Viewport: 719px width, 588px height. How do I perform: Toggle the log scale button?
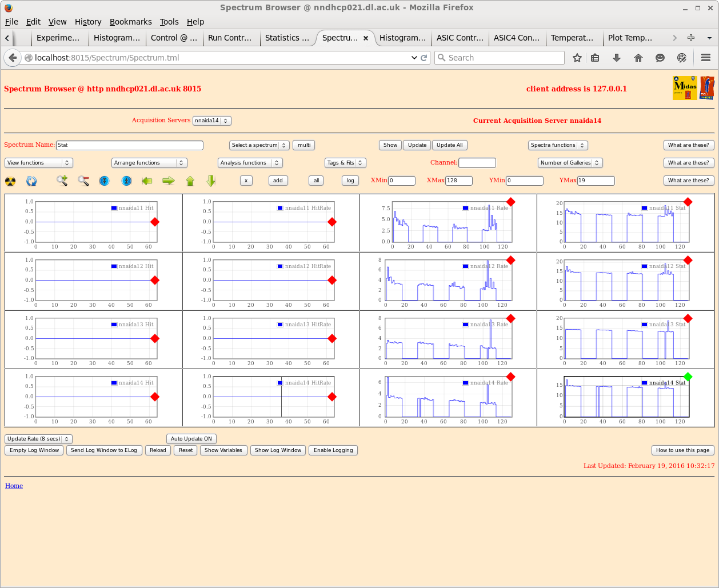[x=350, y=181]
